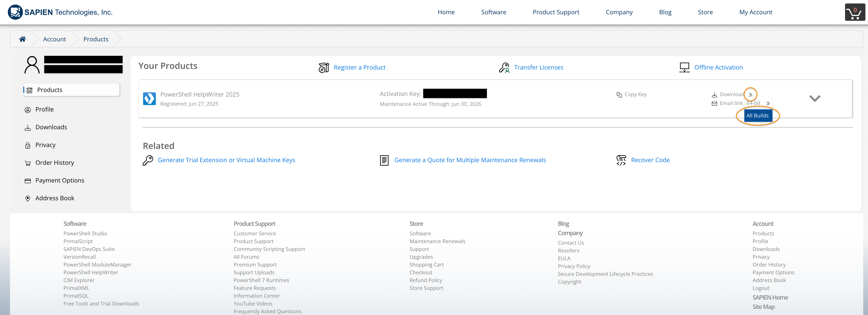Click the Email link text

click(x=731, y=103)
